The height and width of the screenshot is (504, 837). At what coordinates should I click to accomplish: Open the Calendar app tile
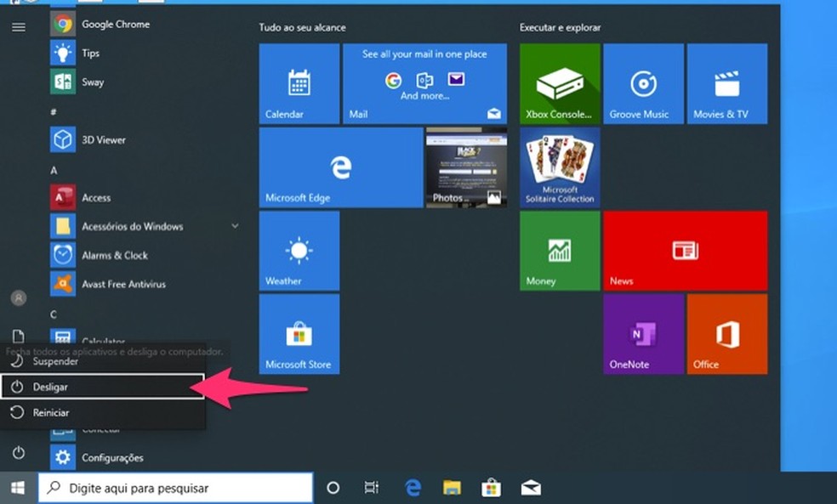299,82
